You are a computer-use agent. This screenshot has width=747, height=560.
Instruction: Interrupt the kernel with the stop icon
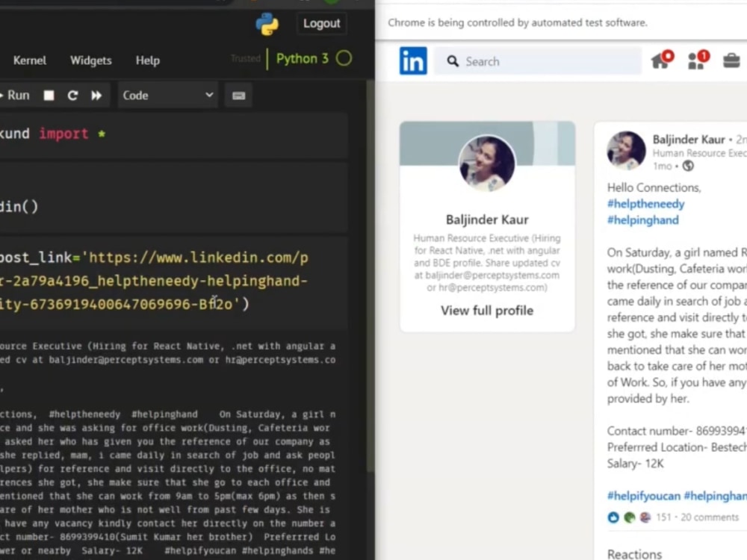pyautogui.click(x=47, y=95)
